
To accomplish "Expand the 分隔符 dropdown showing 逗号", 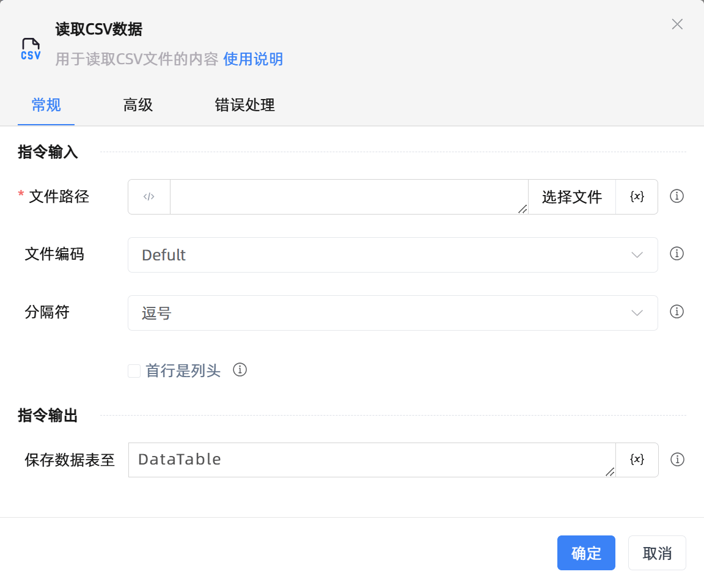I will (x=392, y=313).
